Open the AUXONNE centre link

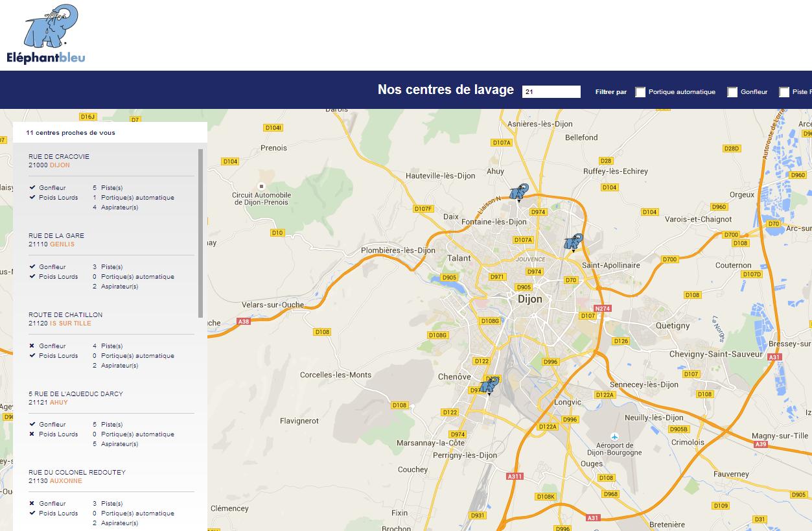pos(66,481)
